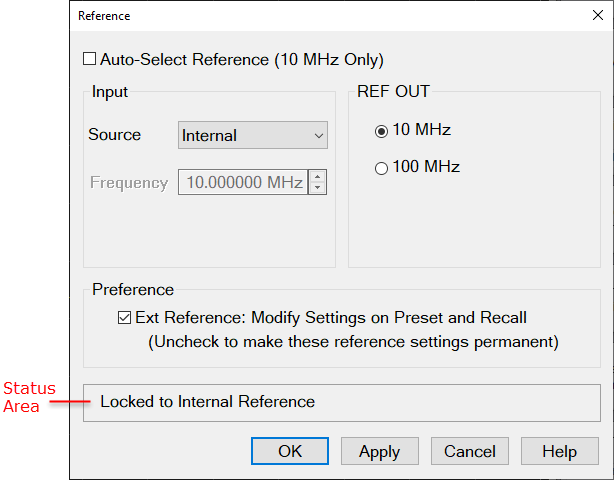Enable Auto-Select Reference checkbox

pyautogui.click(x=90, y=60)
